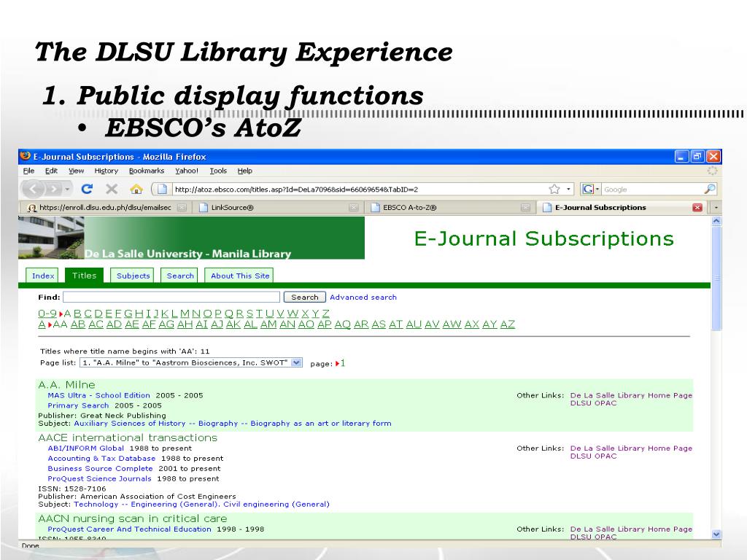747x560 pixels.
Task: Open De La Salle Library Home Page for AACE
Action: (x=631, y=448)
